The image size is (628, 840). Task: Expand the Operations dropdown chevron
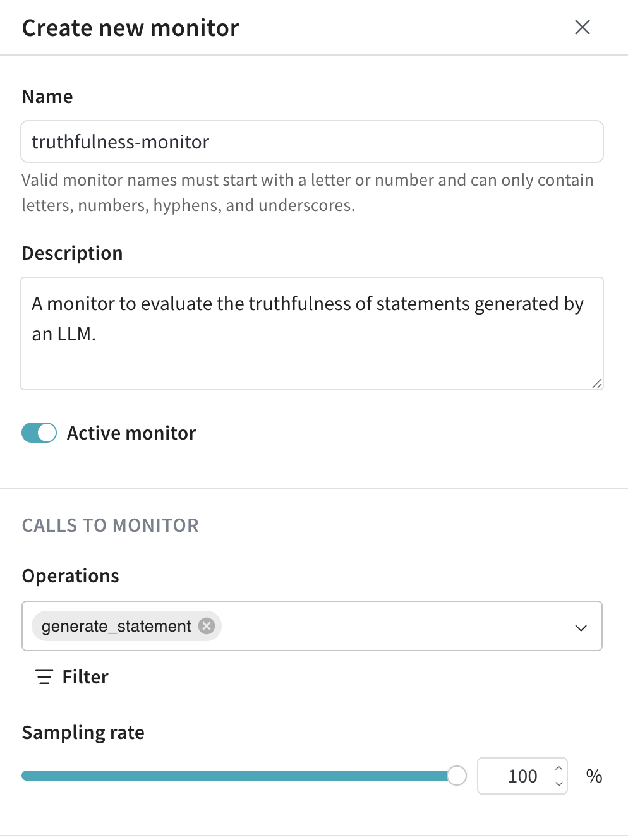pyautogui.click(x=581, y=627)
